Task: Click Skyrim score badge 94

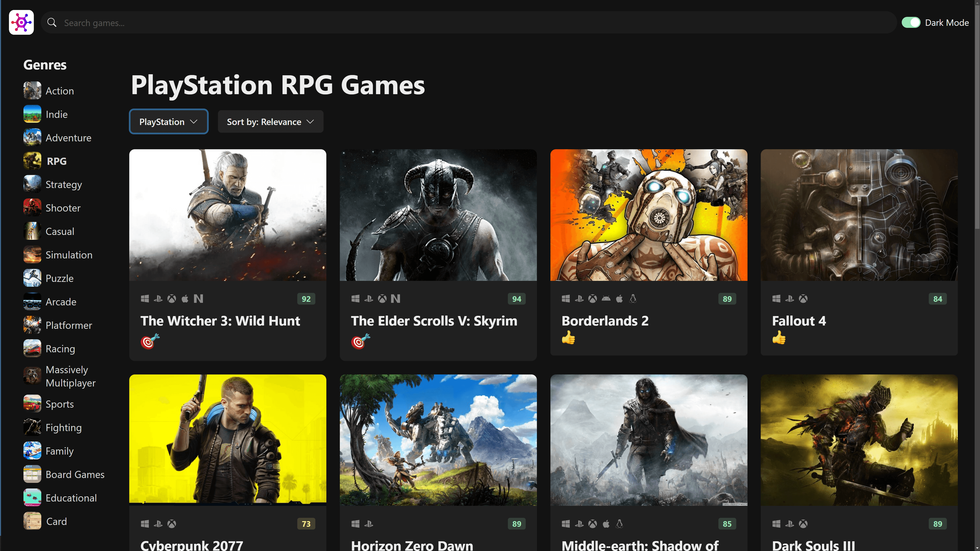Action: tap(517, 299)
